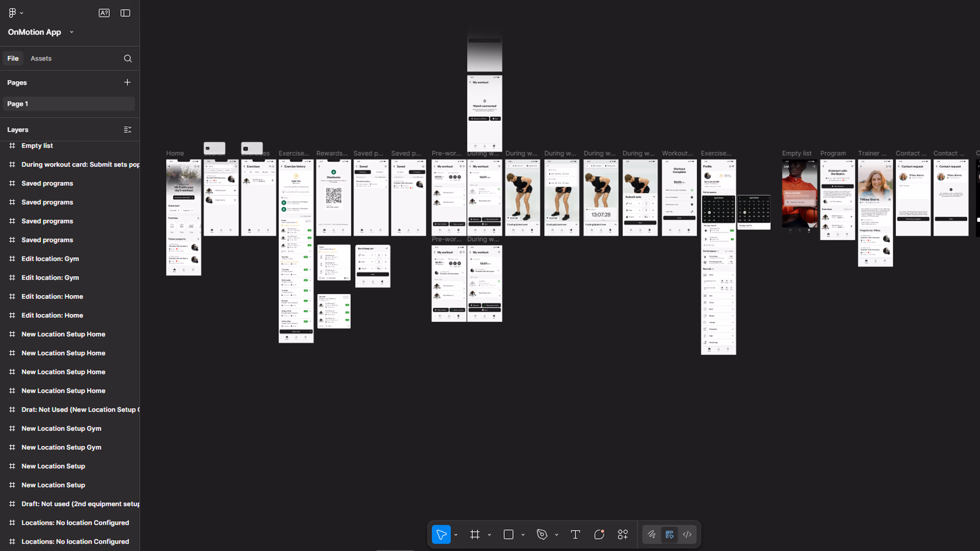
Task: Select the Move tool
Action: coord(441,534)
